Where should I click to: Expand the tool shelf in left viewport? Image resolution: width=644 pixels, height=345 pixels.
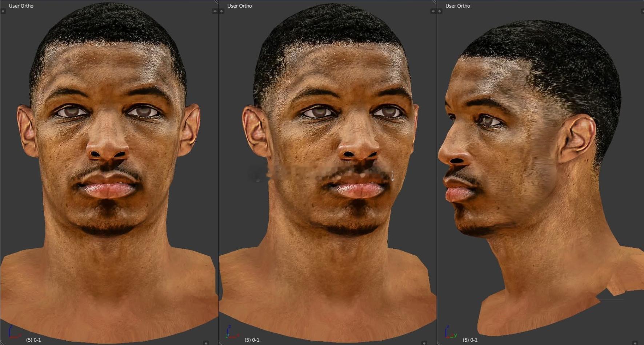(x=3, y=11)
